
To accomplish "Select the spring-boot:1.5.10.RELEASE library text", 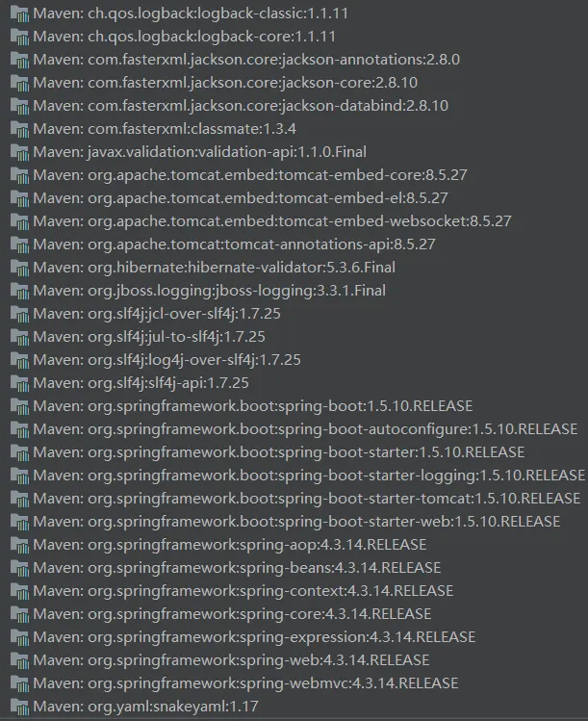I will pyautogui.click(x=253, y=406).
